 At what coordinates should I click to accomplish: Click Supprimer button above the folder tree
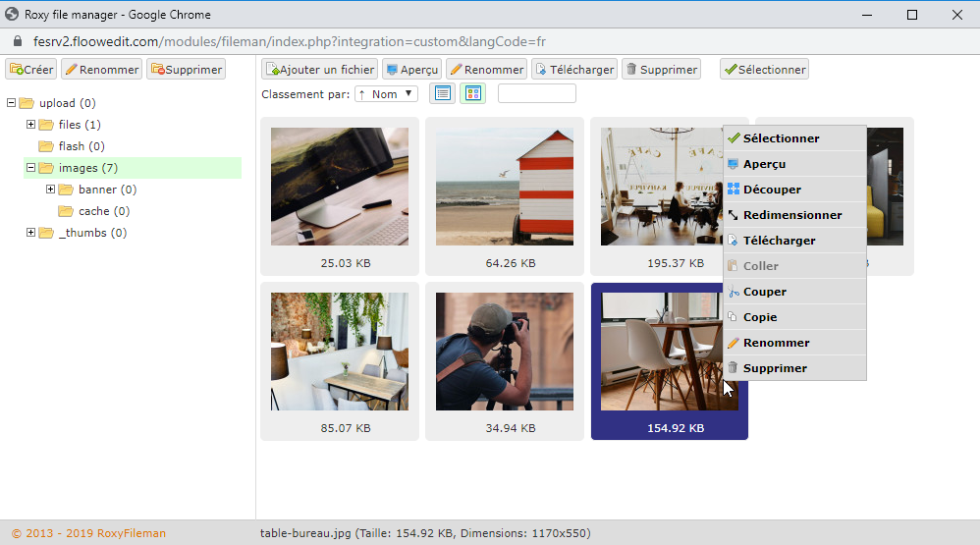(187, 70)
